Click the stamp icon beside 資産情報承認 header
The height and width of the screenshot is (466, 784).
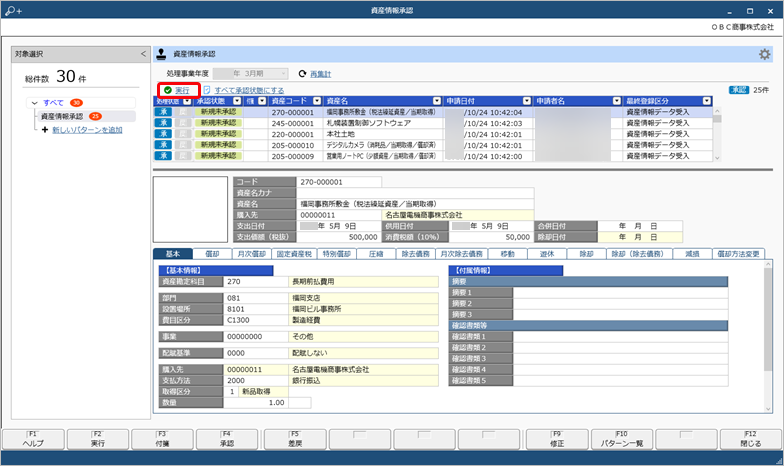point(161,54)
